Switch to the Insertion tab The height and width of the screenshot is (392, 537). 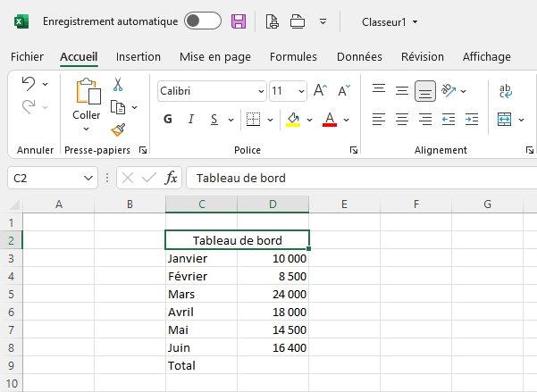pyautogui.click(x=138, y=56)
